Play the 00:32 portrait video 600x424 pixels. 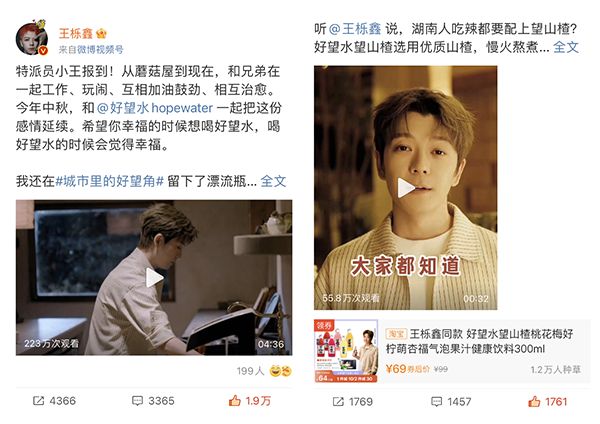click(406, 188)
